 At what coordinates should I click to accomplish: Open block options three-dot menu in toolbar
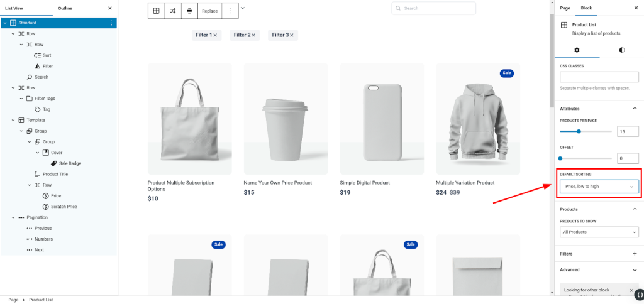click(x=230, y=11)
